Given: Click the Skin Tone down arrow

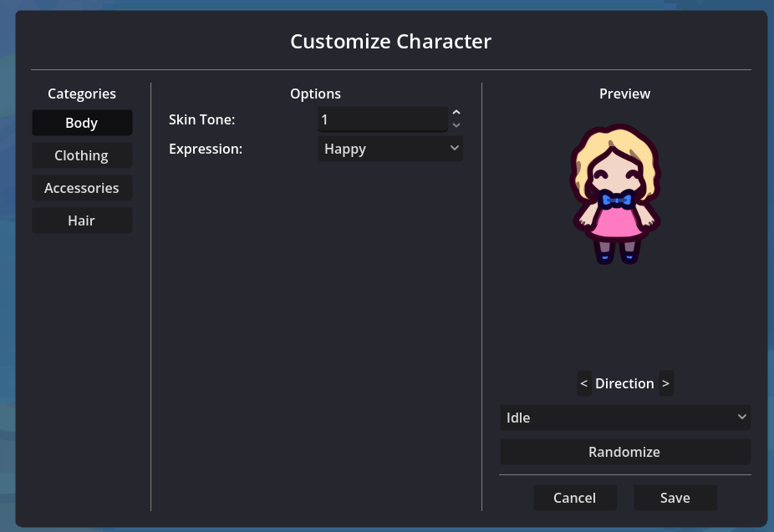Looking at the screenshot, I should [x=456, y=125].
